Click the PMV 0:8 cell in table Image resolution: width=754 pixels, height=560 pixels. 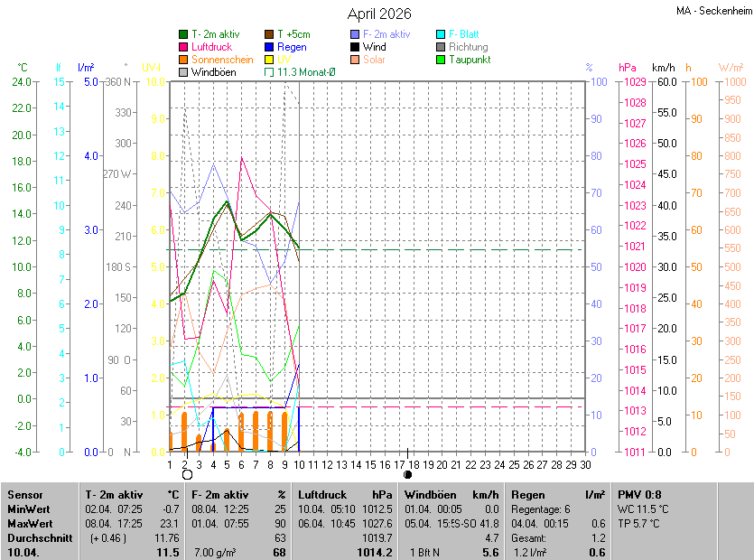tap(639, 495)
